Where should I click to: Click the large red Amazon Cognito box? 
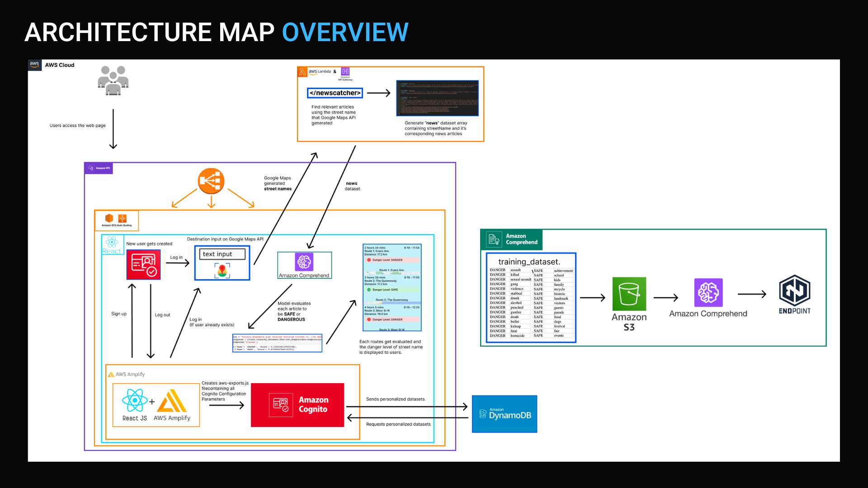[297, 405]
